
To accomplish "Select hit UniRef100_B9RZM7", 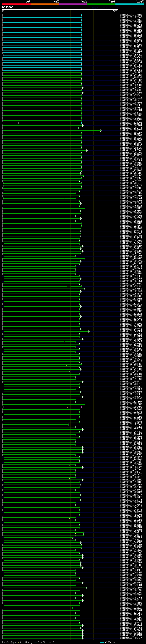I will pyautogui.click(x=131, y=246).
